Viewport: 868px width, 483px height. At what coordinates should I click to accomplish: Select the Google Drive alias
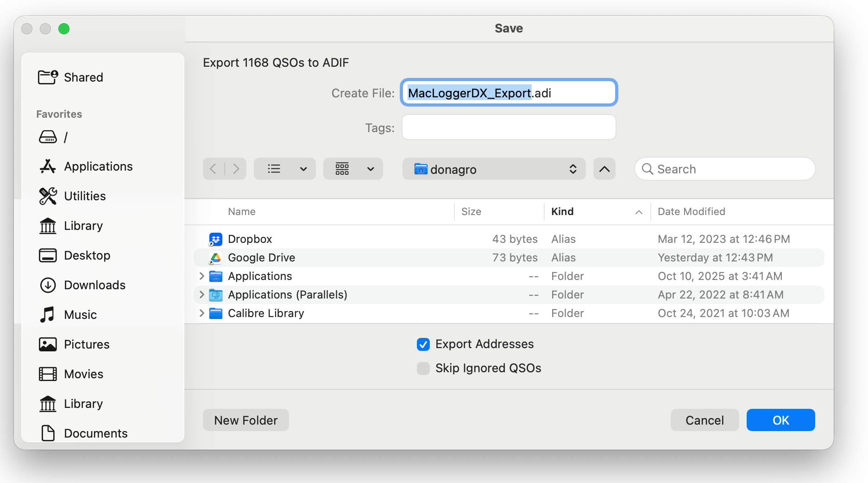point(261,258)
